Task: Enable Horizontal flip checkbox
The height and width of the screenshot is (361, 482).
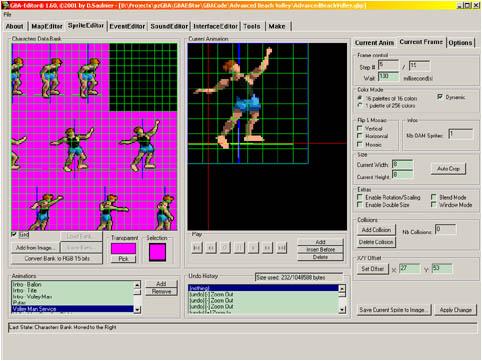Action: tap(360, 136)
